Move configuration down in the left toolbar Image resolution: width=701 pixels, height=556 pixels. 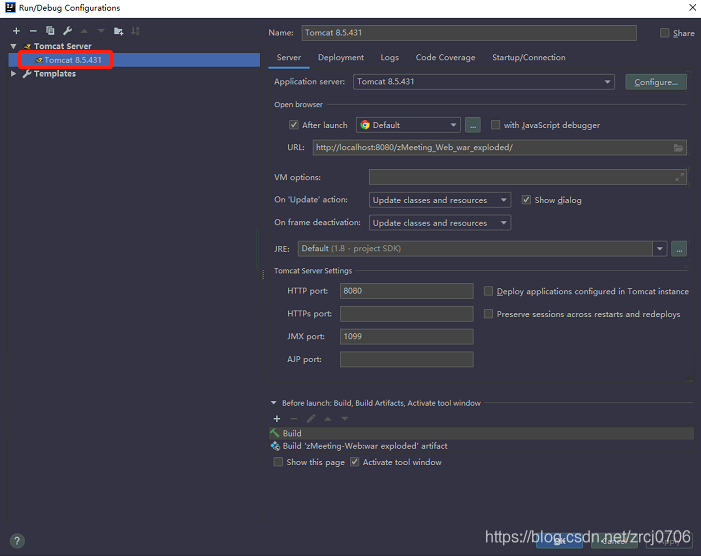tap(101, 31)
